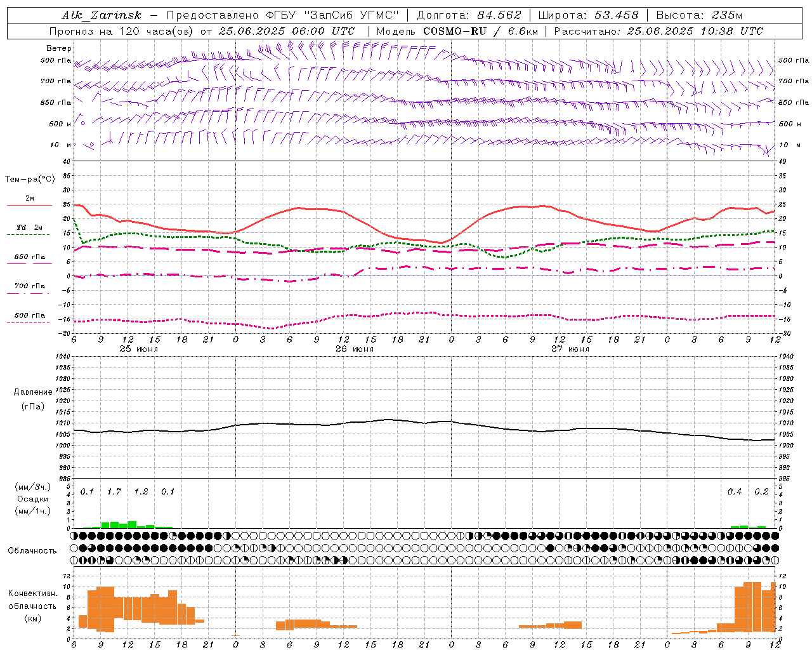Click the latitude value Широта: 53.458

pos(588,15)
